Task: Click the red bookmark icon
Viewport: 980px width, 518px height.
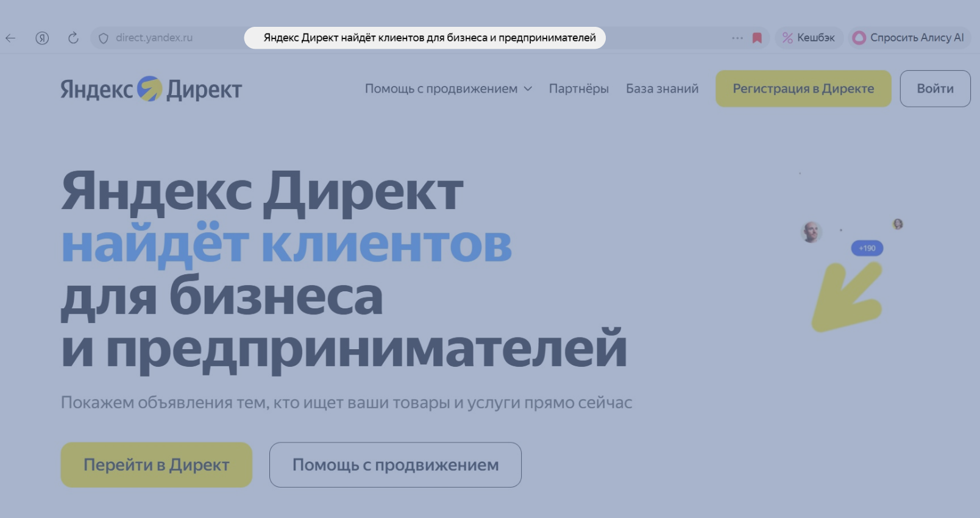Action: pos(757,38)
